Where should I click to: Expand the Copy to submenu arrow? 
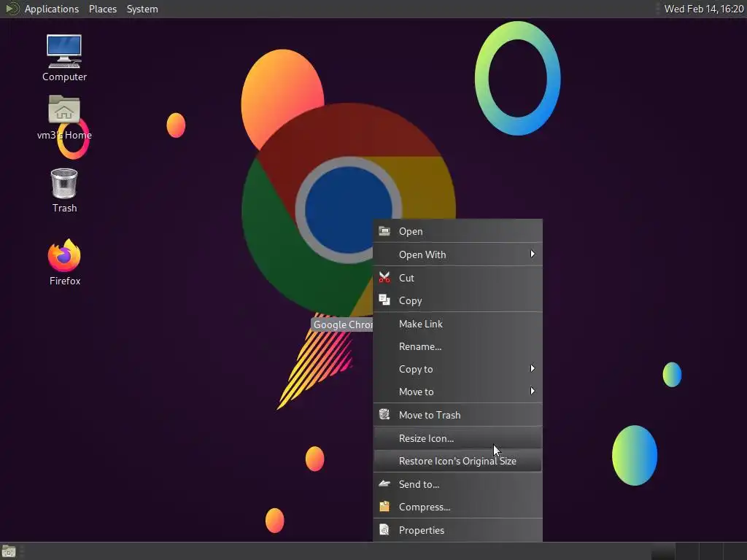click(533, 368)
